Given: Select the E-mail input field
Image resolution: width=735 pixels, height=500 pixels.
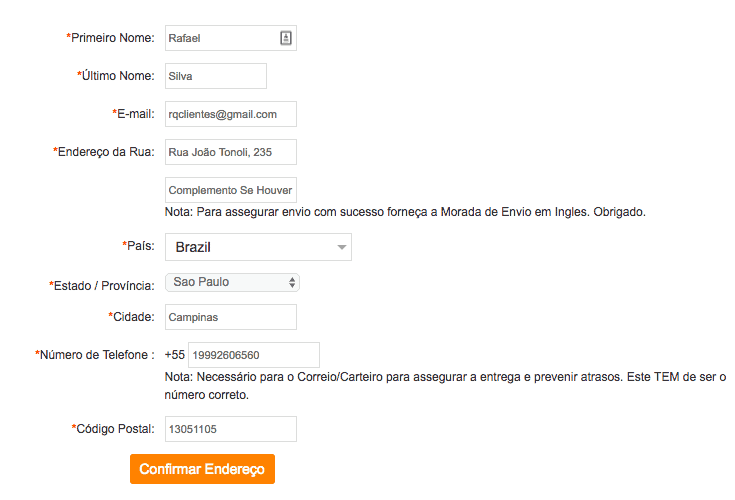Looking at the screenshot, I should (231, 114).
